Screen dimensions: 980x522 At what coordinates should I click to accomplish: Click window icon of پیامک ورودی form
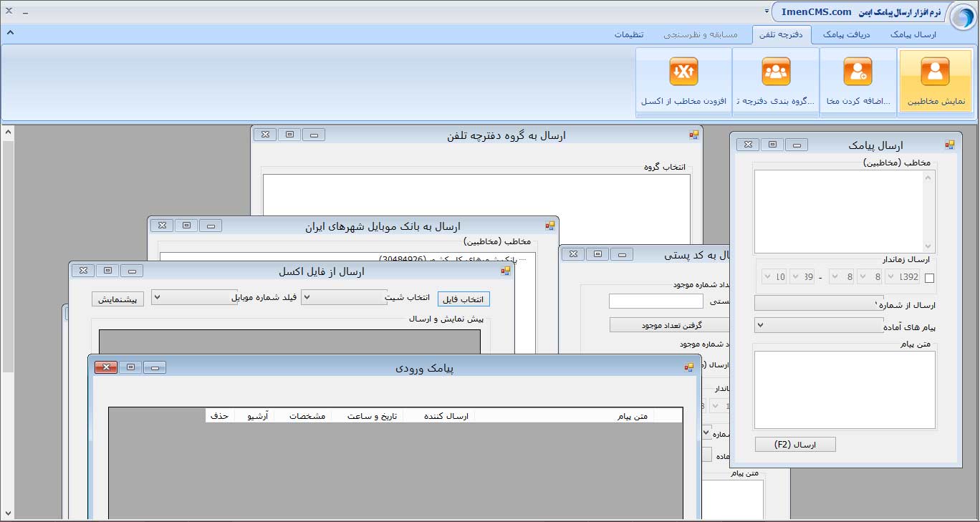(689, 367)
